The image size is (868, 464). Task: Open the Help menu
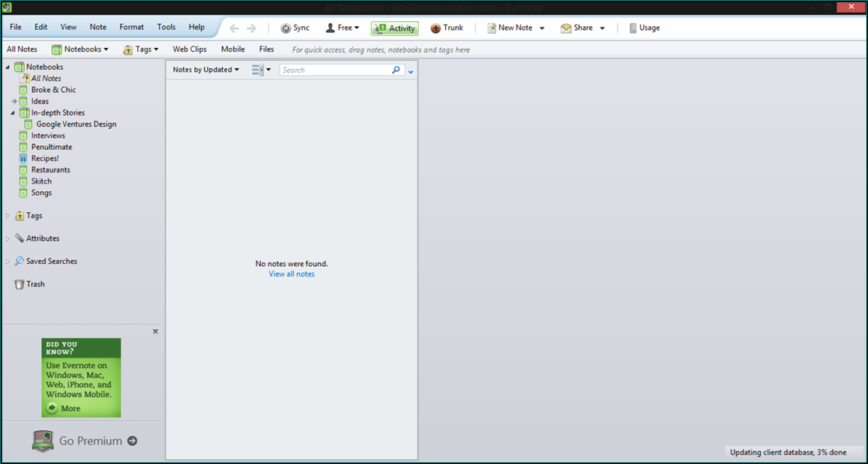click(x=196, y=27)
